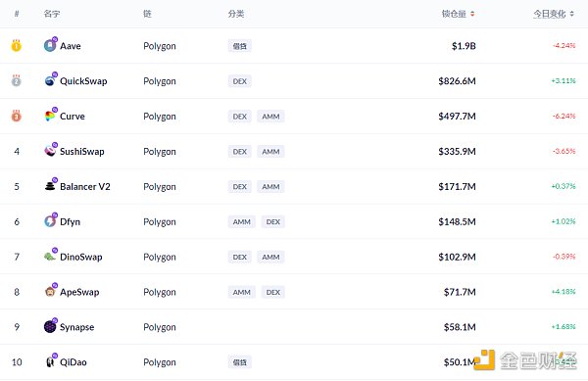Click the Aave protocol logo icon
Viewport: 588px width, 381px height.
click(50, 46)
